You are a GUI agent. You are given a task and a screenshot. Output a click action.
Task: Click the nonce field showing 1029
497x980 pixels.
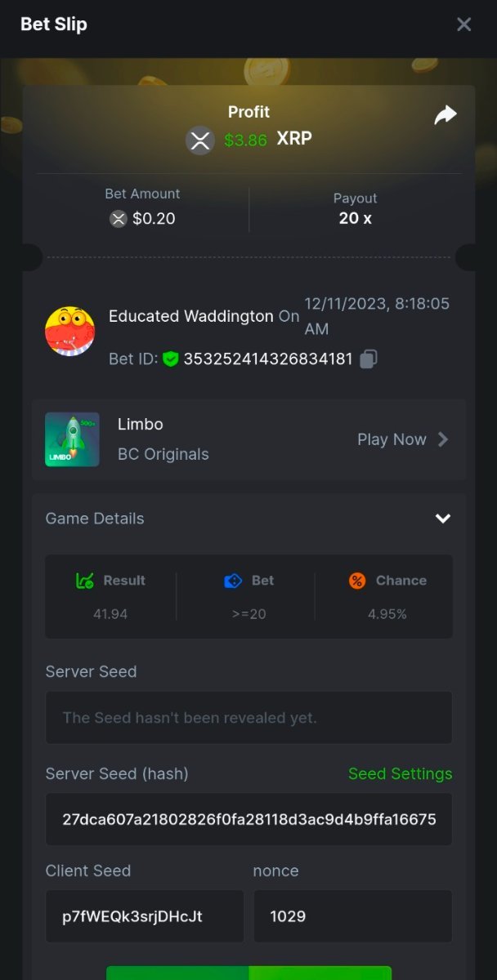click(x=352, y=916)
